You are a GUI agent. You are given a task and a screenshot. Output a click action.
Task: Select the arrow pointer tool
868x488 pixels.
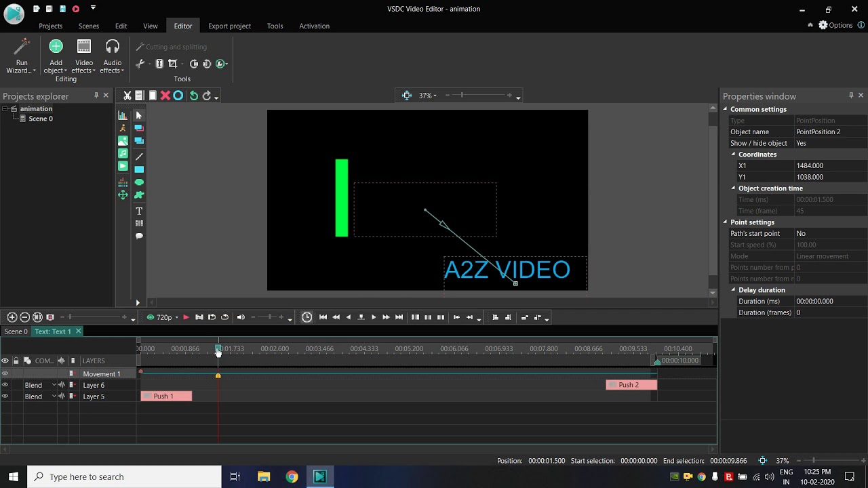click(139, 115)
